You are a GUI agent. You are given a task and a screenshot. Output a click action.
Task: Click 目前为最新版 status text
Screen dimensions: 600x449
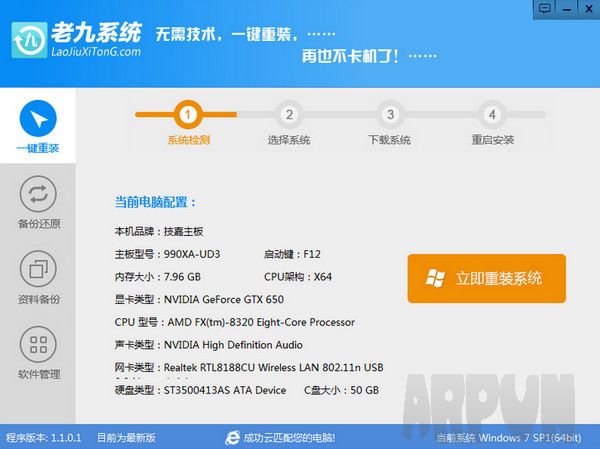pyautogui.click(x=126, y=438)
